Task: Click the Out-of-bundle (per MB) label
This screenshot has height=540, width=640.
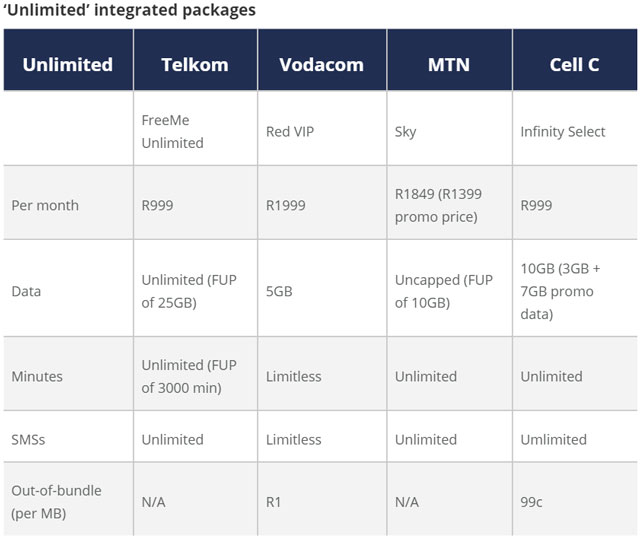Action: (x=56, y=502)
